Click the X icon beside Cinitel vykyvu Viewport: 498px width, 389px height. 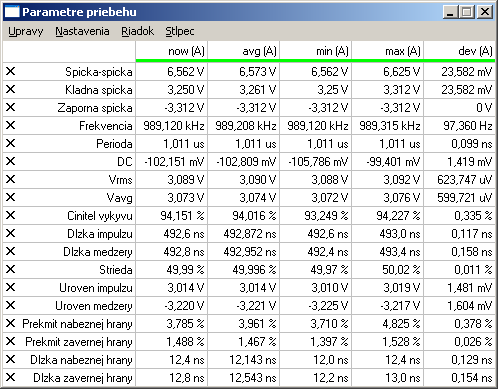[11, 215]
